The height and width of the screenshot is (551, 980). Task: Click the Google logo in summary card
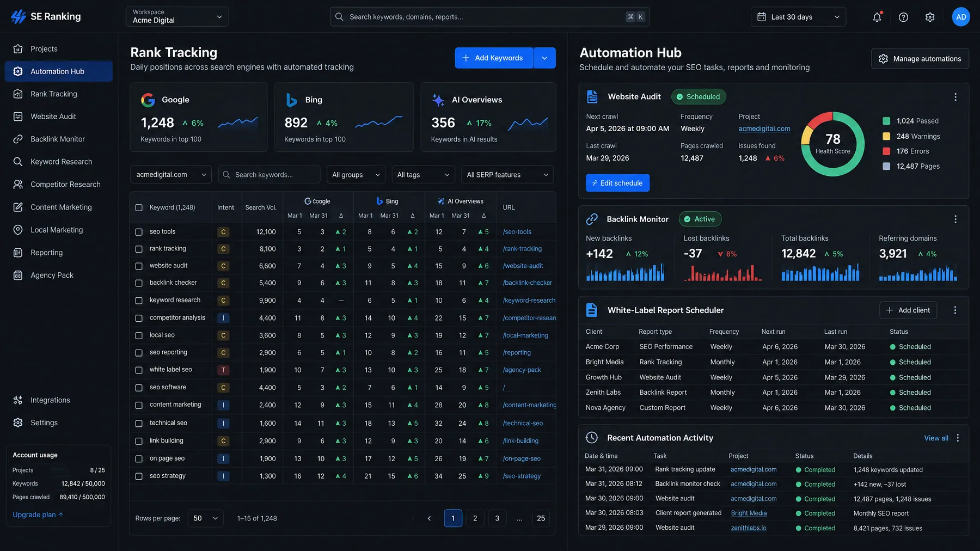pos(148,100)
